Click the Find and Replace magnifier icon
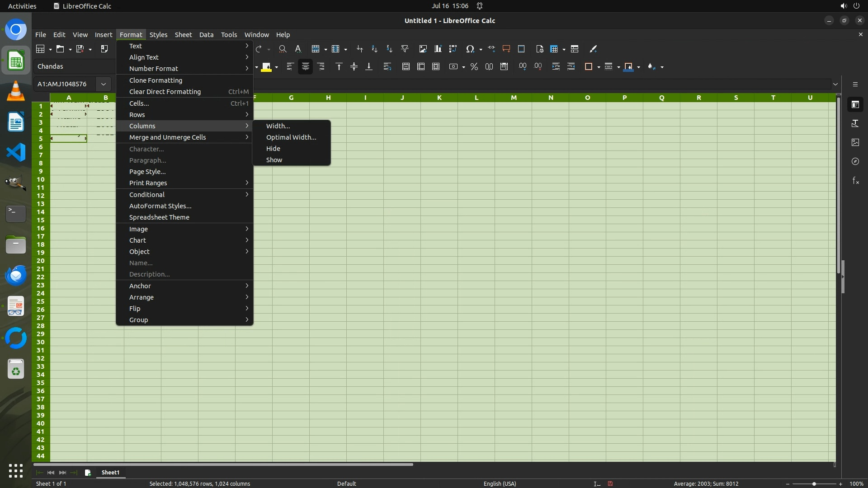868x488 pixels. [283, 49]
